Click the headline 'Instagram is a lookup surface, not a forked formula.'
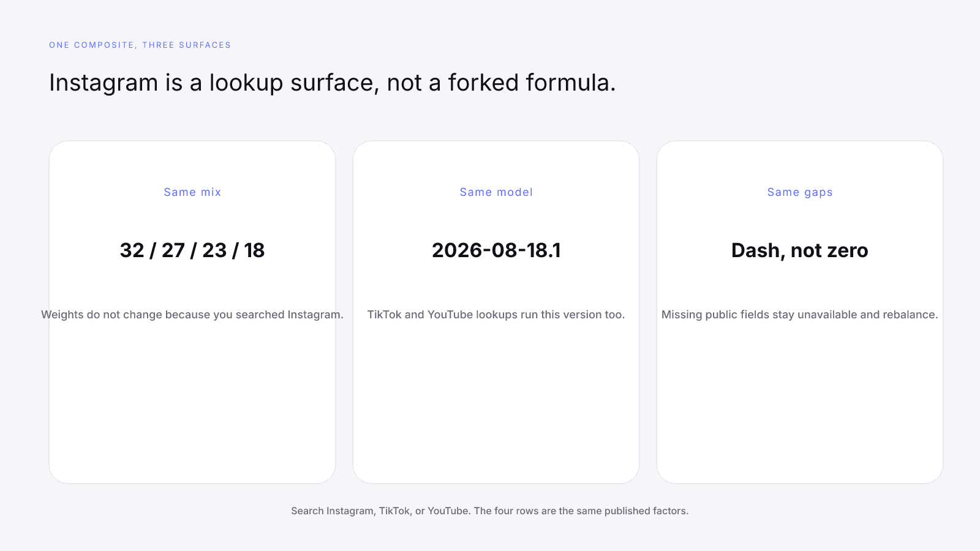The image size is (980, 551). 332,83
